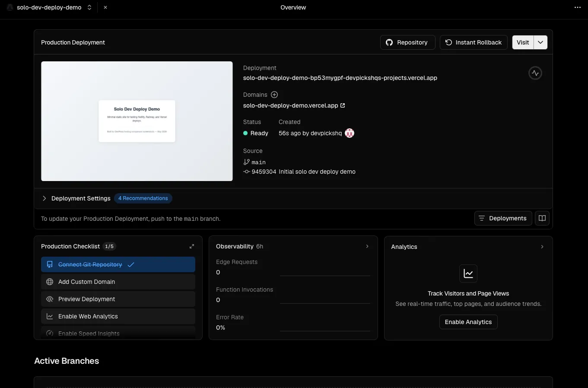Open the dropdown arrow beside Visit

(540, 42)
